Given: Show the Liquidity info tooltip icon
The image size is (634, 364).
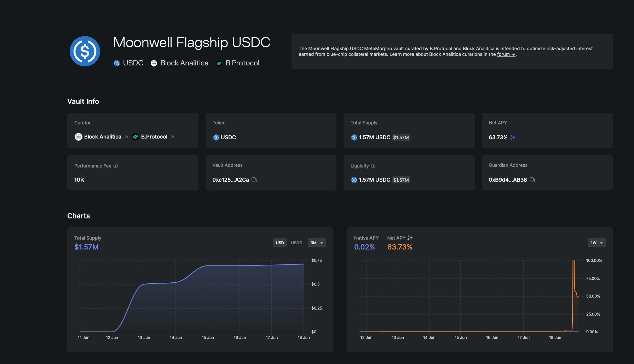Looking at the screenshot, I should (373, 166).
